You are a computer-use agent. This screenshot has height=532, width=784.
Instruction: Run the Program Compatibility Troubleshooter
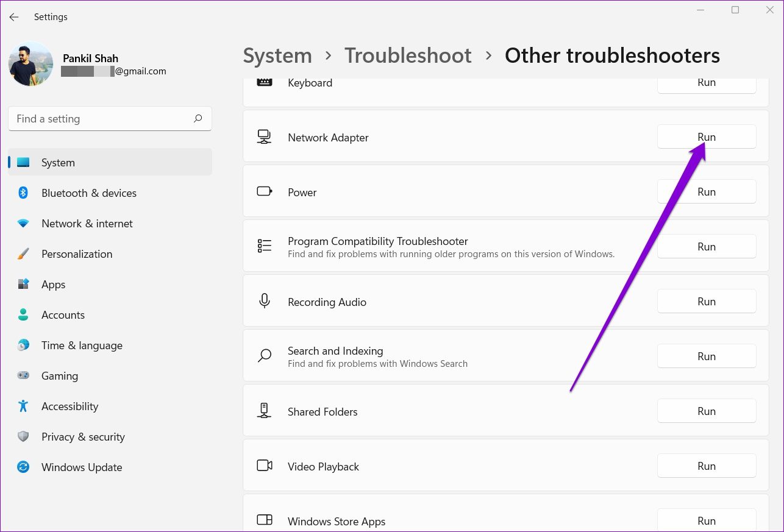pos(707,247)
